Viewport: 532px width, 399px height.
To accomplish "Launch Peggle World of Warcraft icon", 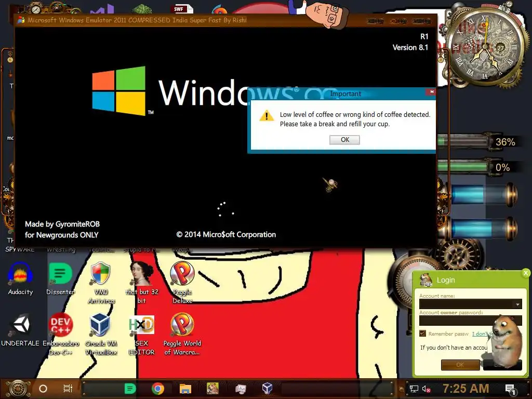I will pyautogui.click(x=182, y=334).
